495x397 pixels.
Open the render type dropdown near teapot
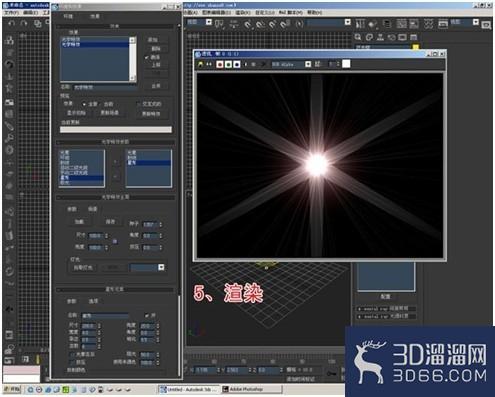(476, 22)
